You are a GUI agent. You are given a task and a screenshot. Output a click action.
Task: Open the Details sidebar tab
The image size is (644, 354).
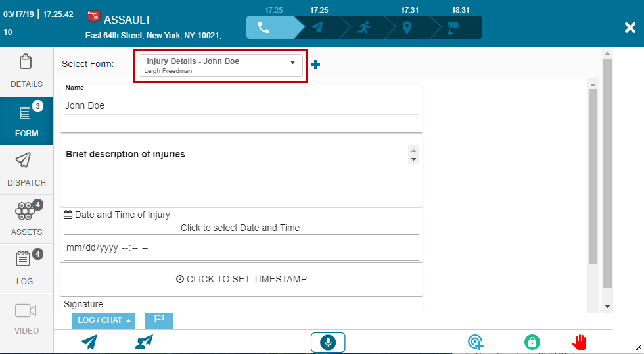coord(26,72)
